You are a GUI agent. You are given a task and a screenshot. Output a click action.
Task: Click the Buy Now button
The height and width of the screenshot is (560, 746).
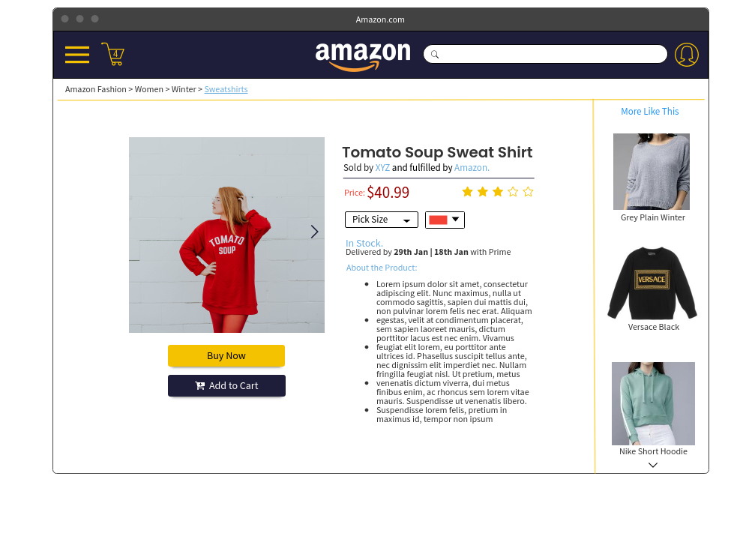[226, 356]
